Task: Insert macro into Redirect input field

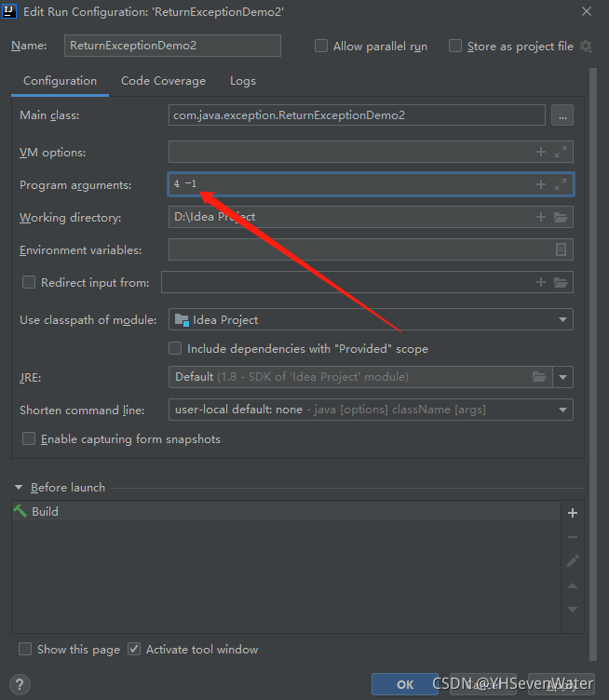Action: (x=541, y=282)
